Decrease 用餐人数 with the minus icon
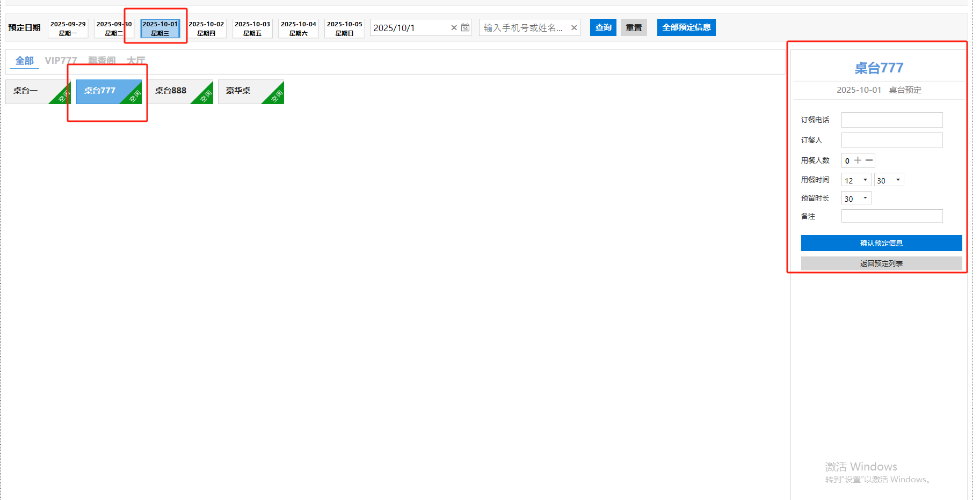Screen dimensions: 980x500 (x=869, y=160)
